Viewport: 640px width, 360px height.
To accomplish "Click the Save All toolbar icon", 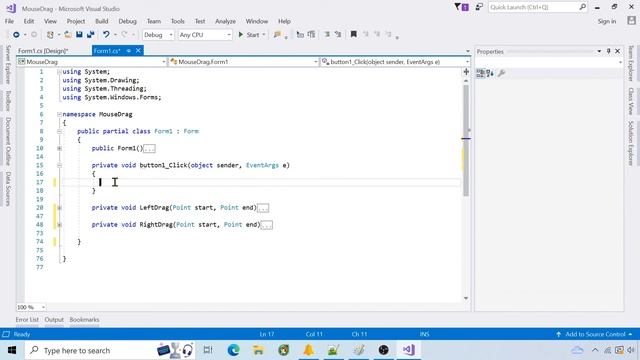I will click(91, 35).
